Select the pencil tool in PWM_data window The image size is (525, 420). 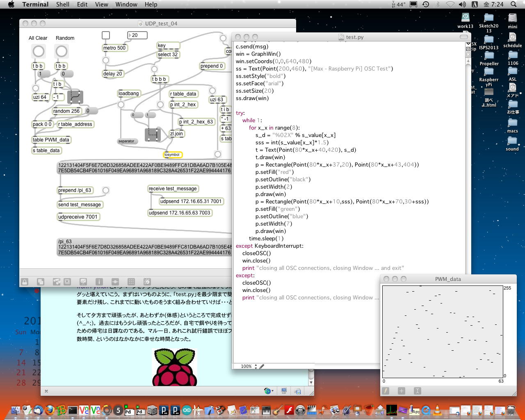tap(386, 391)
